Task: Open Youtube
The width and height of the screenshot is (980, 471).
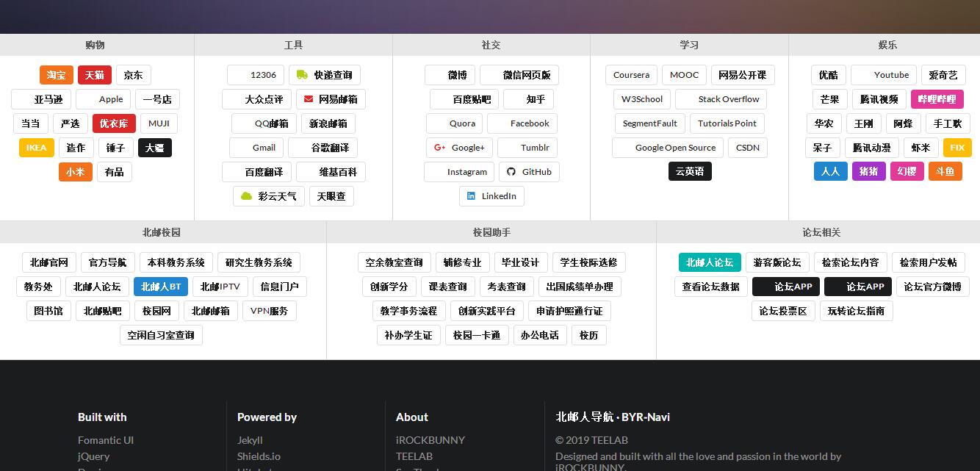Action: (884, 75)
